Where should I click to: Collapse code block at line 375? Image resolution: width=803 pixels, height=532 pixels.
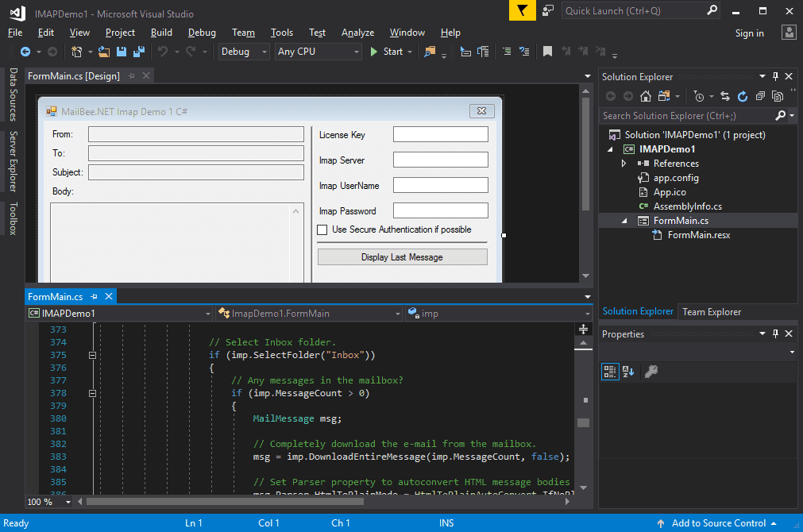point(92,355)
